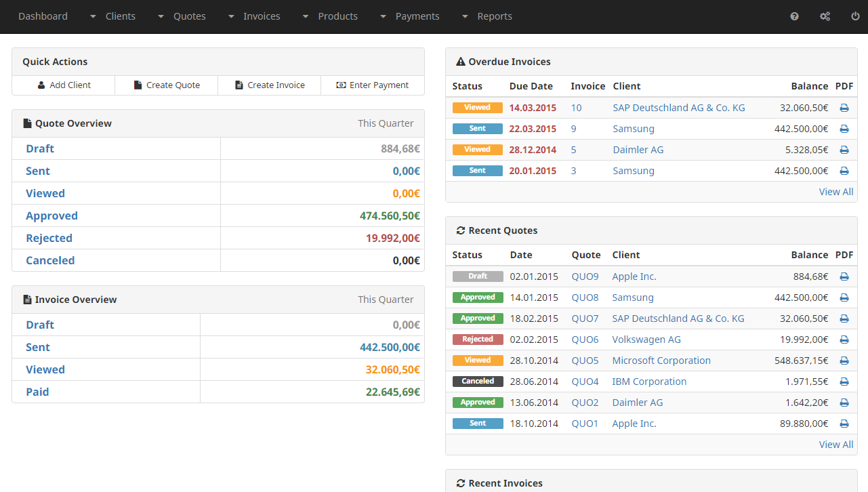Open the Payments dropdown

pos(409,16)
